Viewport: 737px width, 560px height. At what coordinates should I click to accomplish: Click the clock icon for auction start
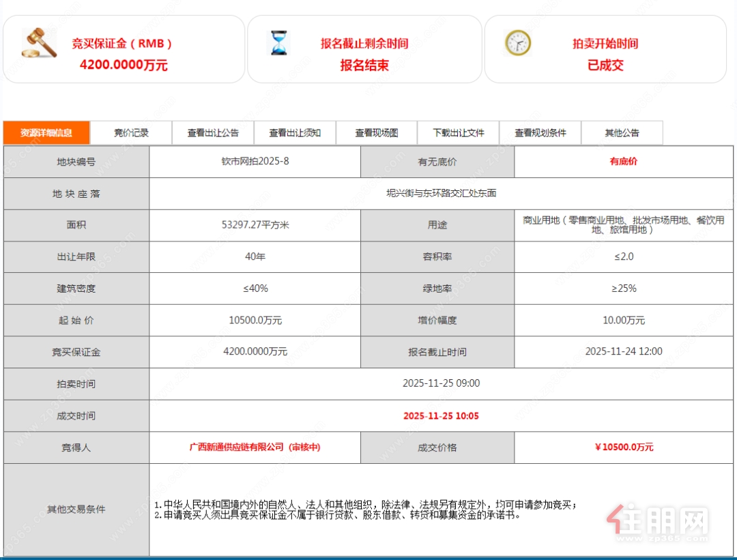(517, 43)
